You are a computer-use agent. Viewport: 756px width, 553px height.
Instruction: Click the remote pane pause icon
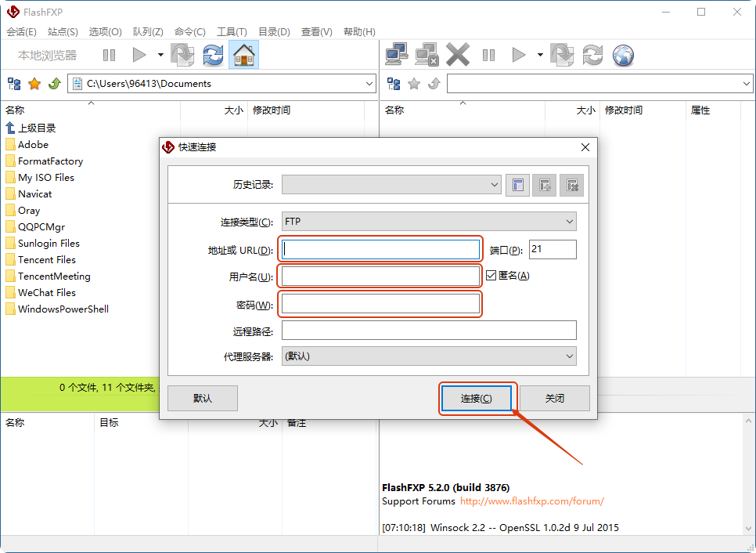point(488,55)
